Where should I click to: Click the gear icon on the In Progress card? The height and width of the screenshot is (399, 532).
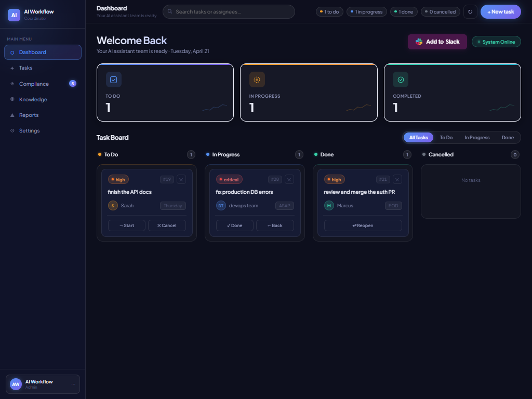(x=257, y=79)
